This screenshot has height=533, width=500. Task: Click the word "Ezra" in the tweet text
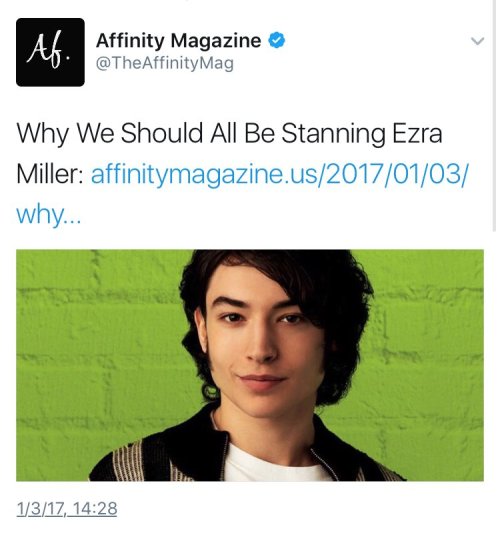point(417,133)
